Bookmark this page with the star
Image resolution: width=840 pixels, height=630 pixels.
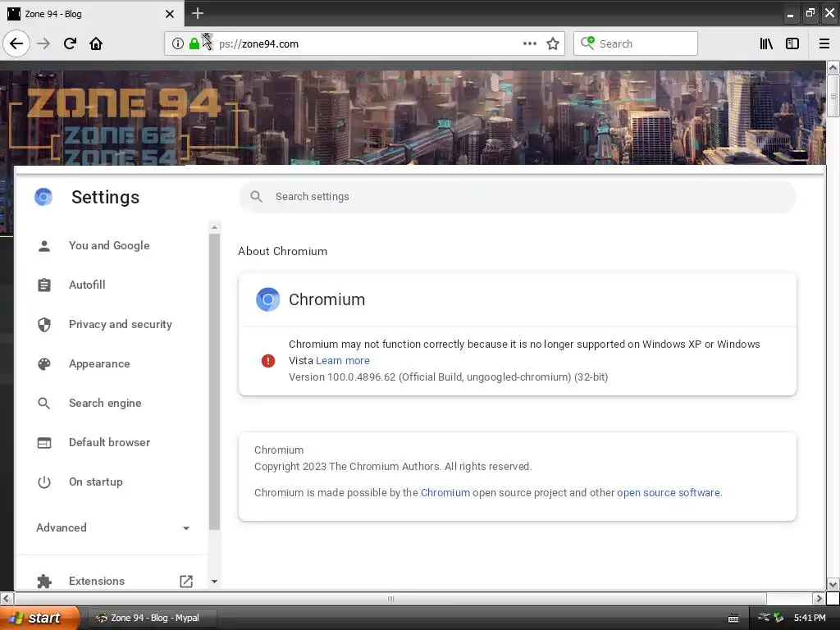[x=553, y=43]
